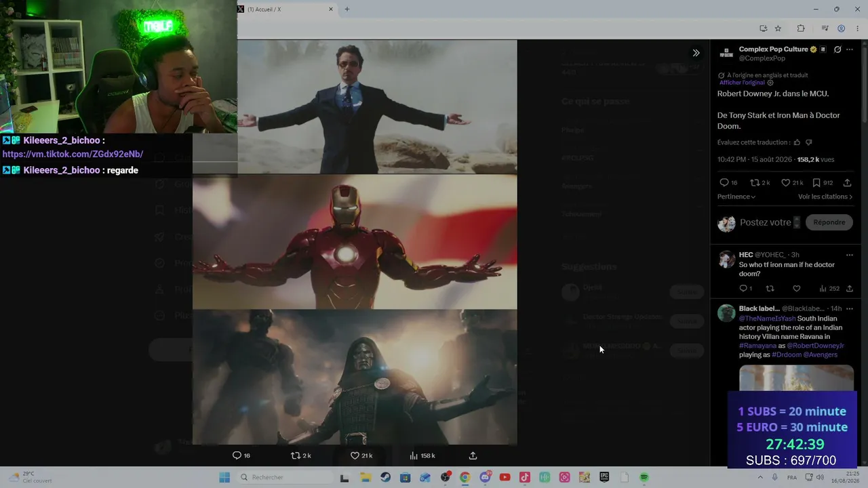Viewport: 868px width, 488px height.
Task: Open the Pertinence sort dropdown
Action: [x=736, y=197]
